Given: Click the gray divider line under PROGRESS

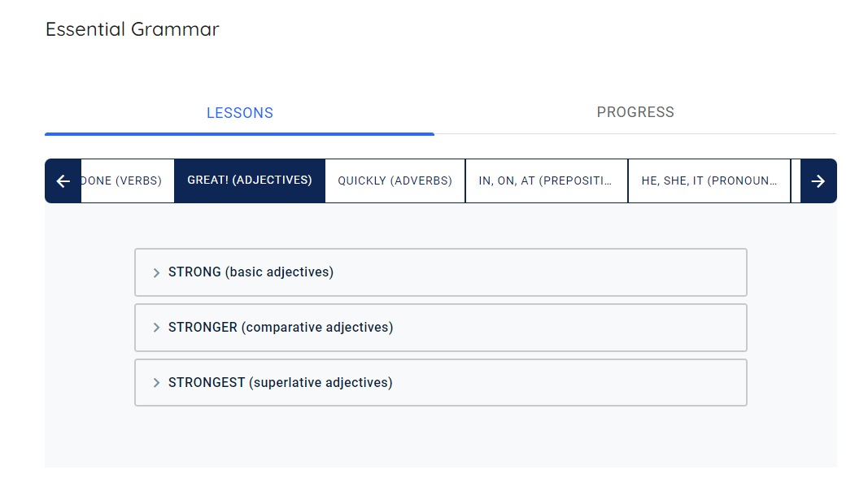Looking at the screenshot, I should click(x=635, y=133).
